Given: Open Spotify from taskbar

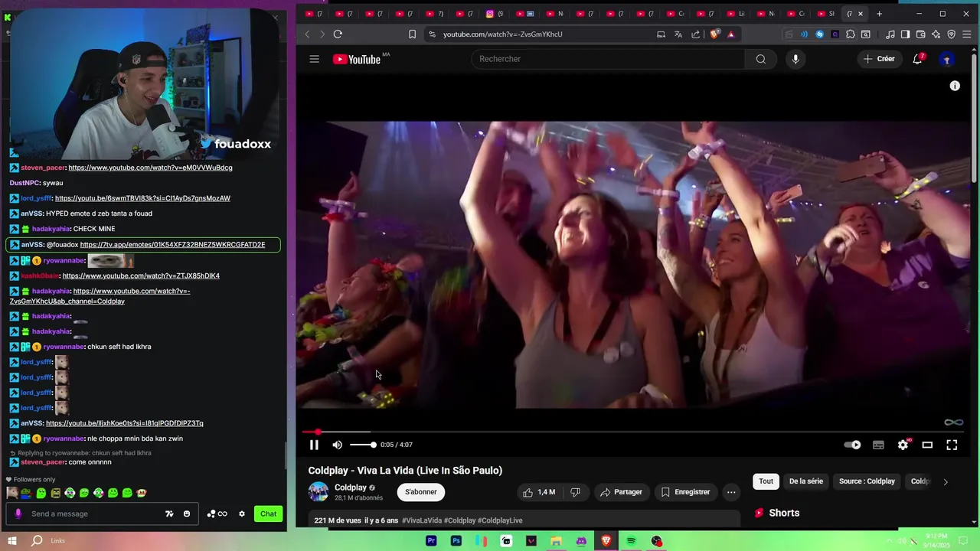Looking at the screenshot, I should (x=631, y=541).
